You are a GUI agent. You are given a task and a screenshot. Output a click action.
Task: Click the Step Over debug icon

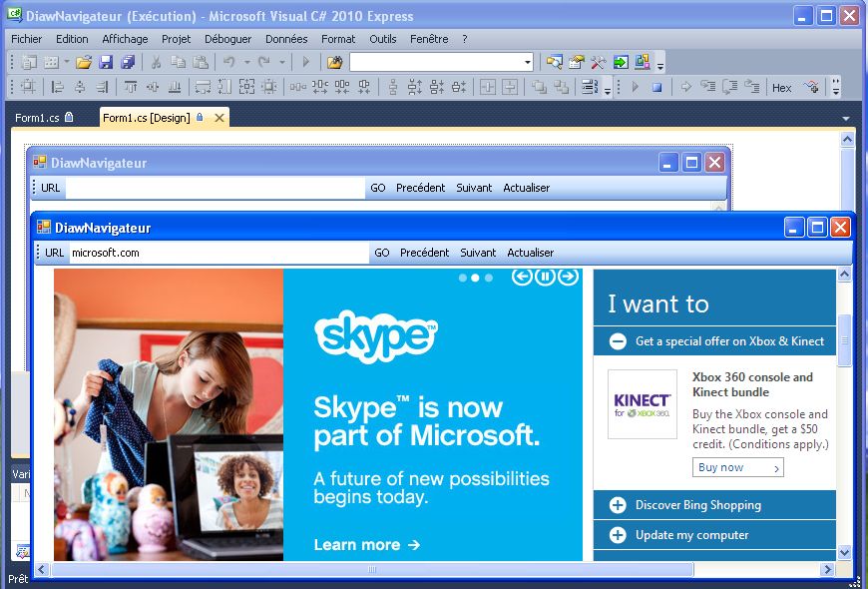(x=730, y=87)
